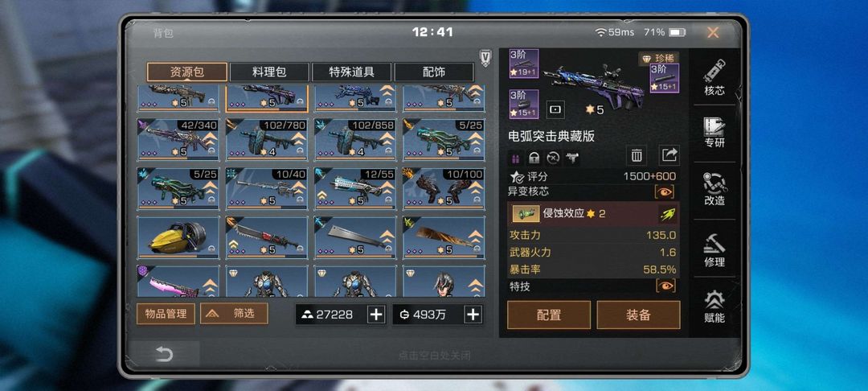868x391 pixels.
Task: Add more currency next to 27228
Action: click(376, 315)
